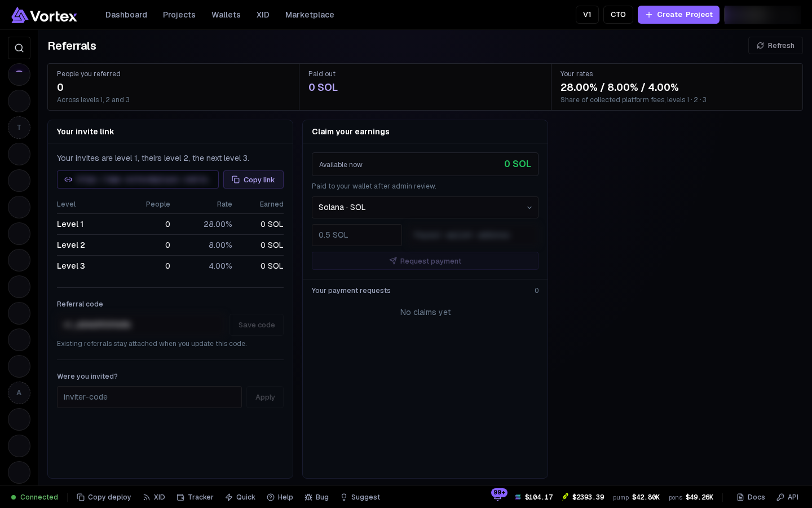Screen dimensions: 812x508
Task: Select the Level 1 row
Action: [x=170, y=224]
